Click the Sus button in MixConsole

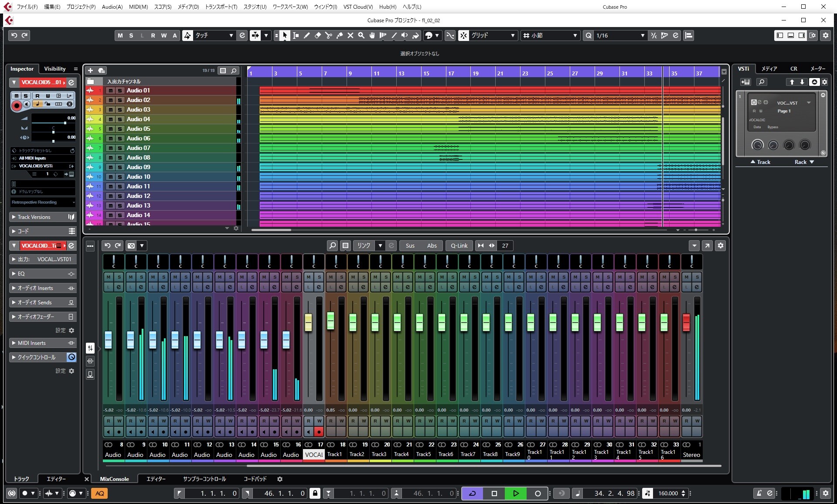(x=410, y=246)
